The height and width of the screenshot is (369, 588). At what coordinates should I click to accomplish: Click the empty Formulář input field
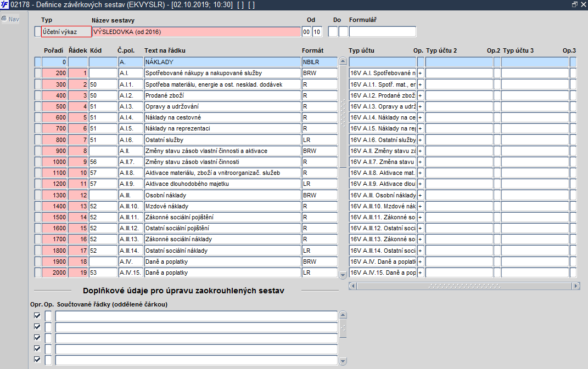click(383, 32)
